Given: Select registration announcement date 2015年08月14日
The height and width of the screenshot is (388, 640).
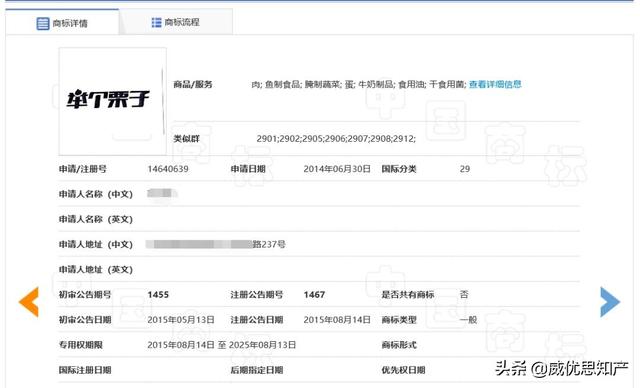Looking at the screenshot, I should pos(337,320).
